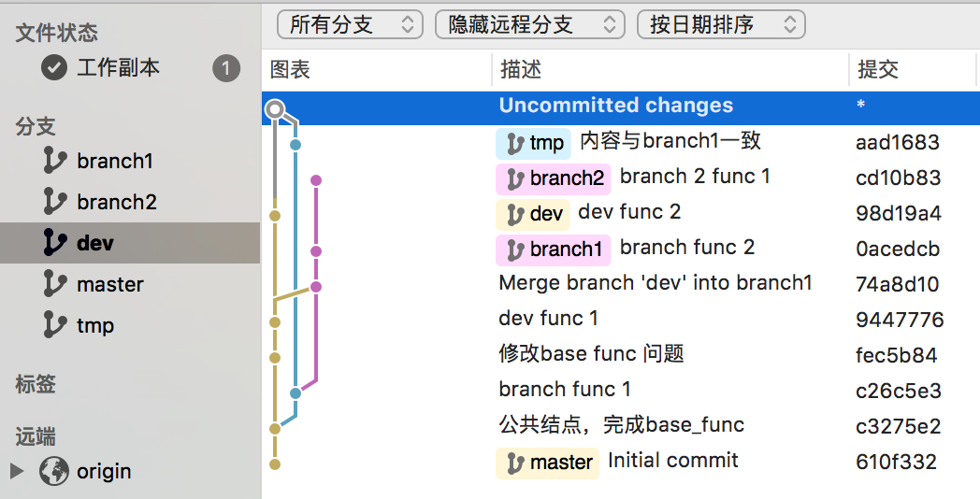
Task: Click the working copy checkmark icon
Action: pos(54,67)
